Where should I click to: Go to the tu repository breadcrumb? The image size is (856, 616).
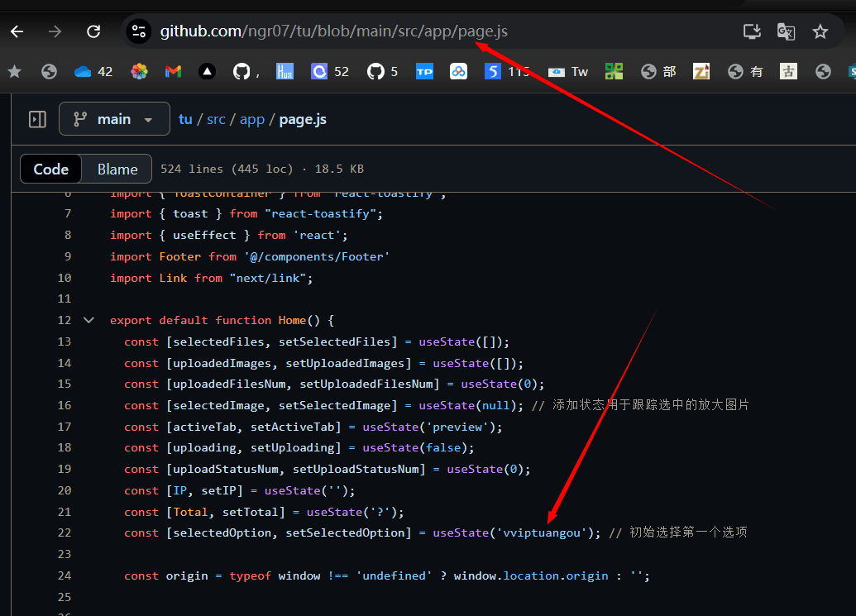point(185,119)
